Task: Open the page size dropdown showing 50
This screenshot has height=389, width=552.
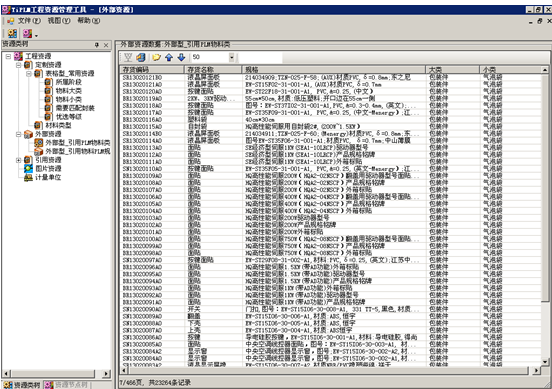Action: tap(232, 57)
